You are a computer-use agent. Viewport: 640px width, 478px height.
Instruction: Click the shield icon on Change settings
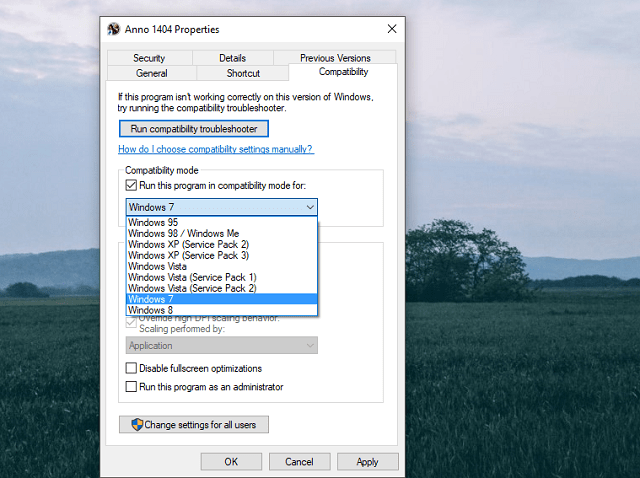(x=137, y=425)
